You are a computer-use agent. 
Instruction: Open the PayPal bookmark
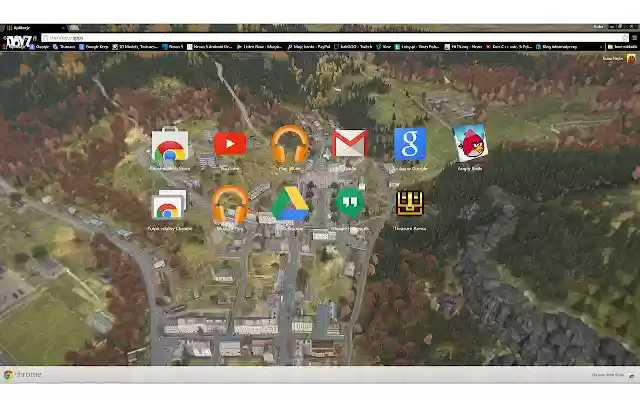(309, 47)
